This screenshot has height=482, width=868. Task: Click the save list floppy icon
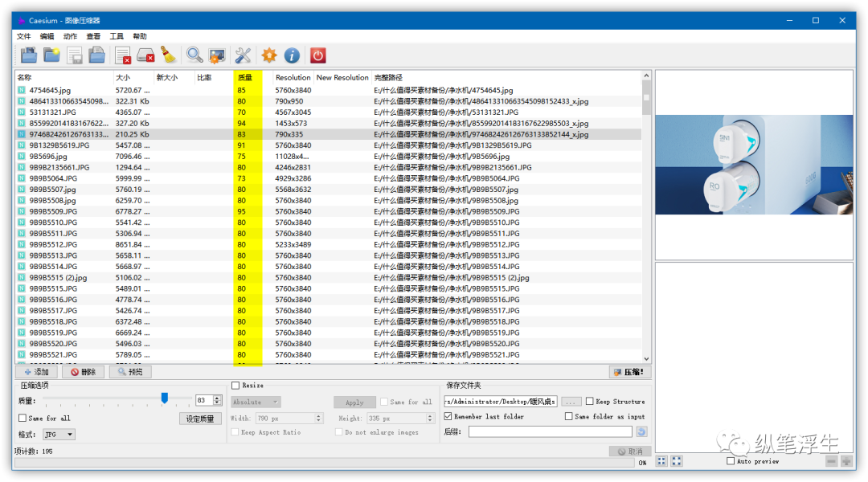[x=75, y=55]
